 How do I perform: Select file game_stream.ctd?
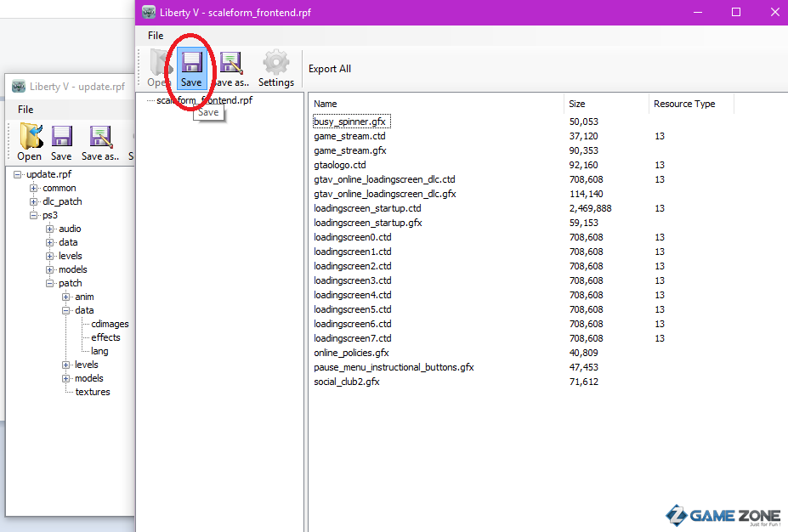click(349, 136)
